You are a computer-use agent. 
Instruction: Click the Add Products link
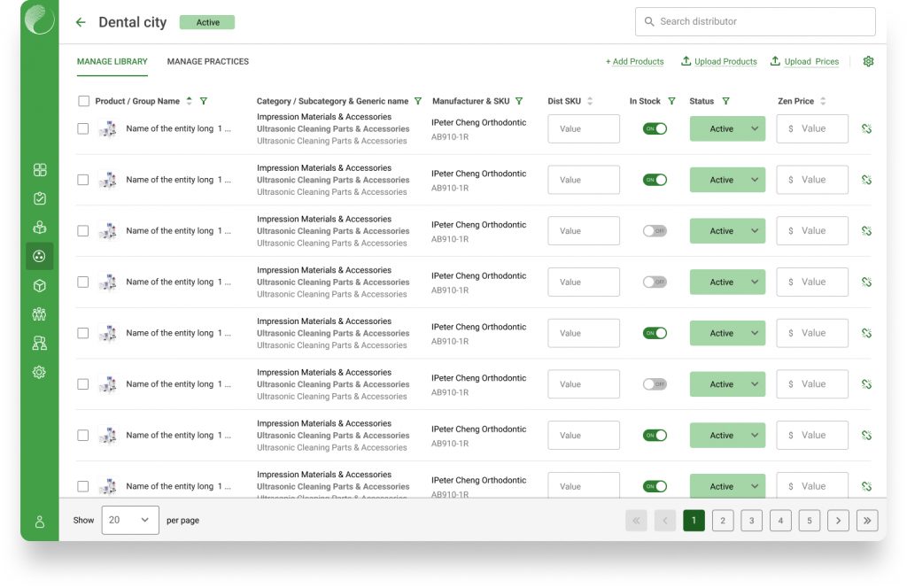pos(634,61)
